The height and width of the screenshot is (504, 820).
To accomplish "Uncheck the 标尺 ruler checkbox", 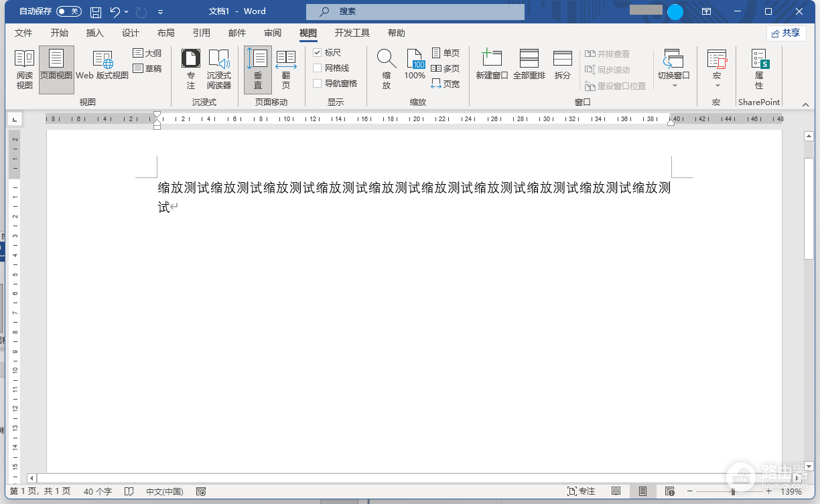I will point(318,52).
